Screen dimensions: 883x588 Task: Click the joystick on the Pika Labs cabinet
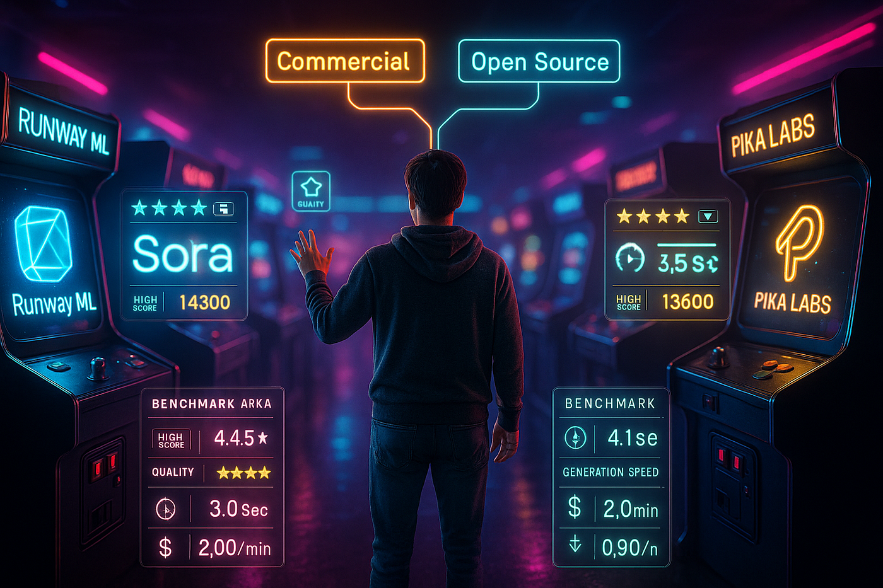coord(718,357)
